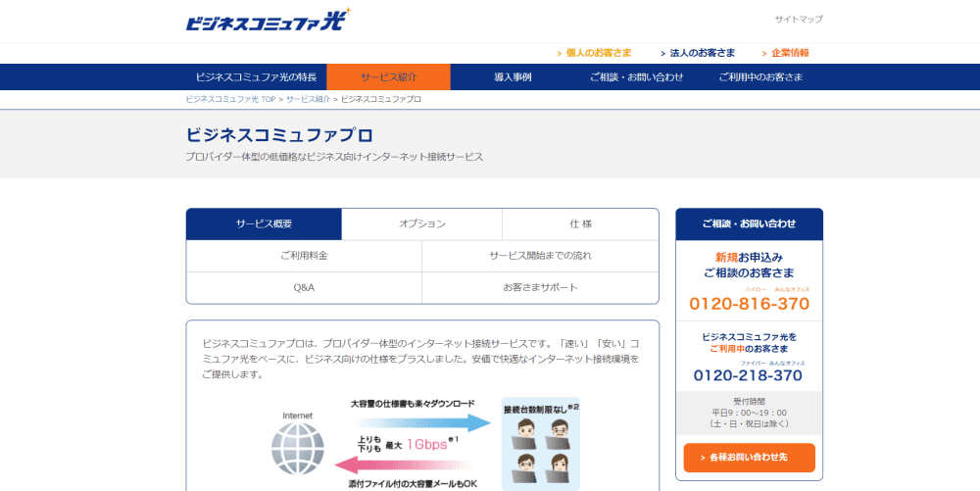980x491 pixels.
Task: Click ビジネスコミュファ光 TOP breadcrumb link
Action: coord(230,99)
